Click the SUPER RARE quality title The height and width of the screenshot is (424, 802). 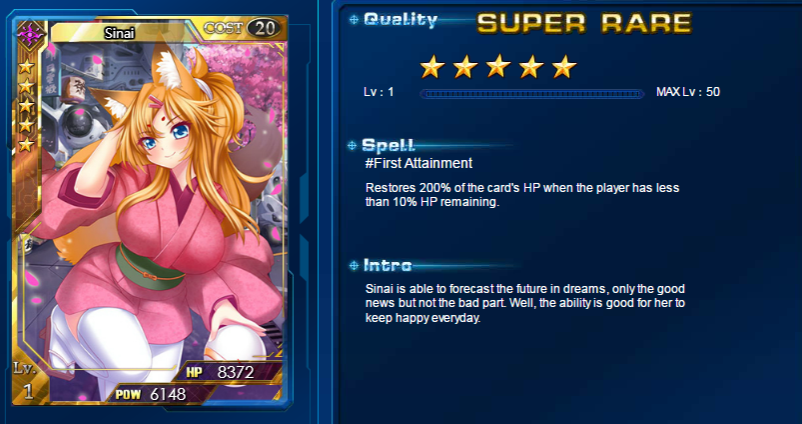[x=584, y=23]
